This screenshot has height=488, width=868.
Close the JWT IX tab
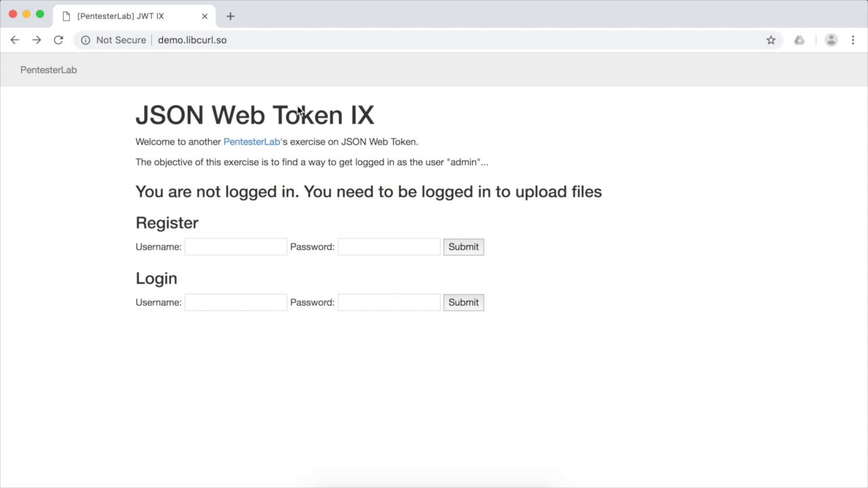(x=205, y=16)
